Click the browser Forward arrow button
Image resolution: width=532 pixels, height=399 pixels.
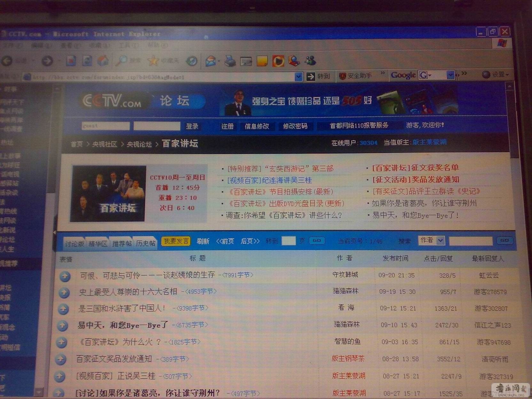47,60
